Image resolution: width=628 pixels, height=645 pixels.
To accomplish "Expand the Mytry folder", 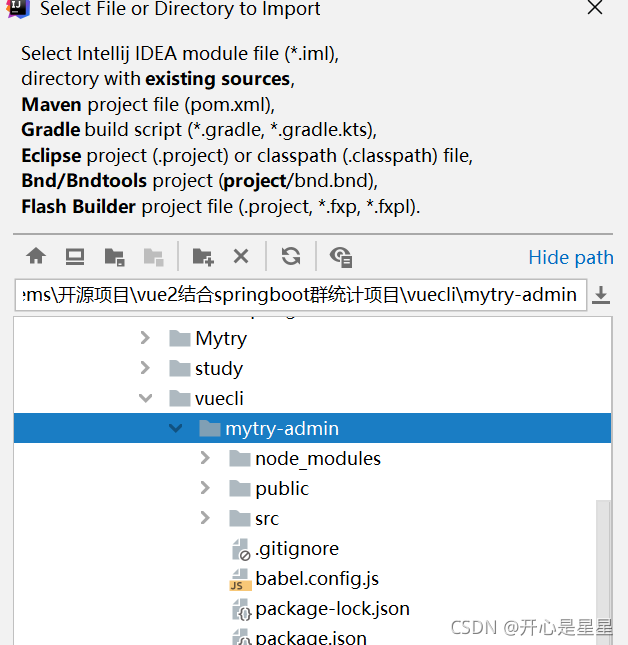I will (x=145, y=338).
